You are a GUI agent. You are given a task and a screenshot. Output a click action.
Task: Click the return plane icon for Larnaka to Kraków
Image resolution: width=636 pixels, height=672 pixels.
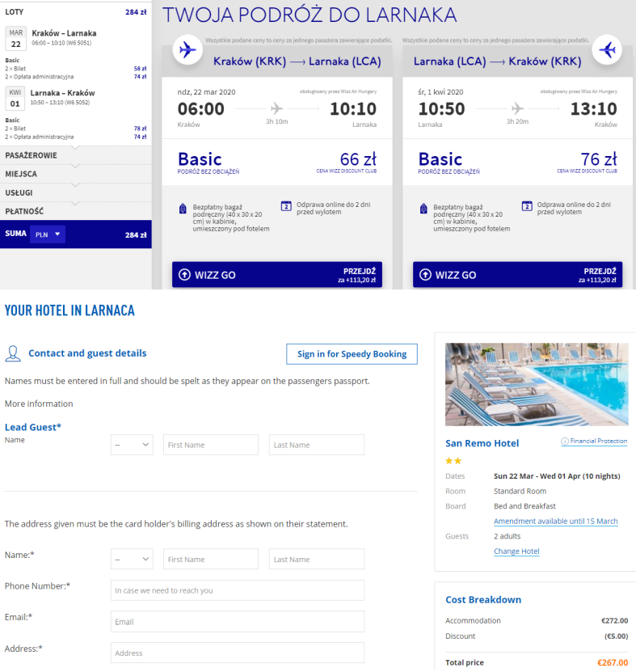(x=607, y=49)
